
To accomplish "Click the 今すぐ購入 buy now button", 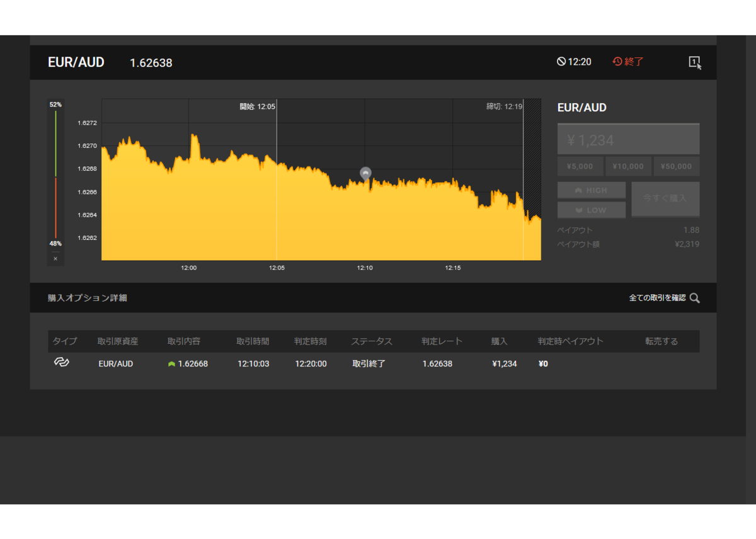I will 665,199.
